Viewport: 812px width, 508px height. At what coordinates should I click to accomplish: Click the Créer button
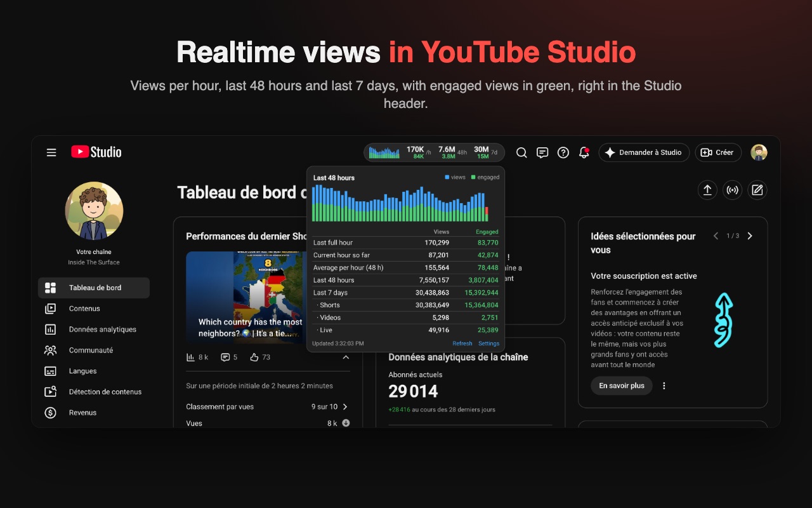tap(718, 152)
